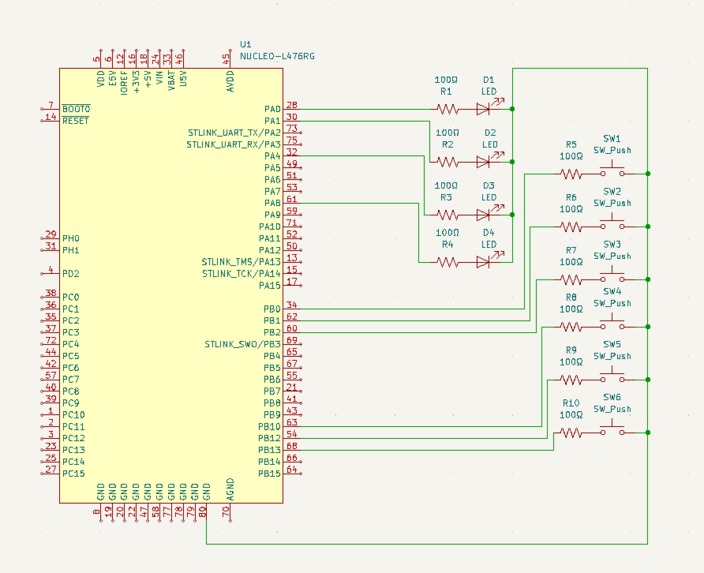Select resistor R3 symbol
The width and height of the screenshot is (704, 573).
447,215
